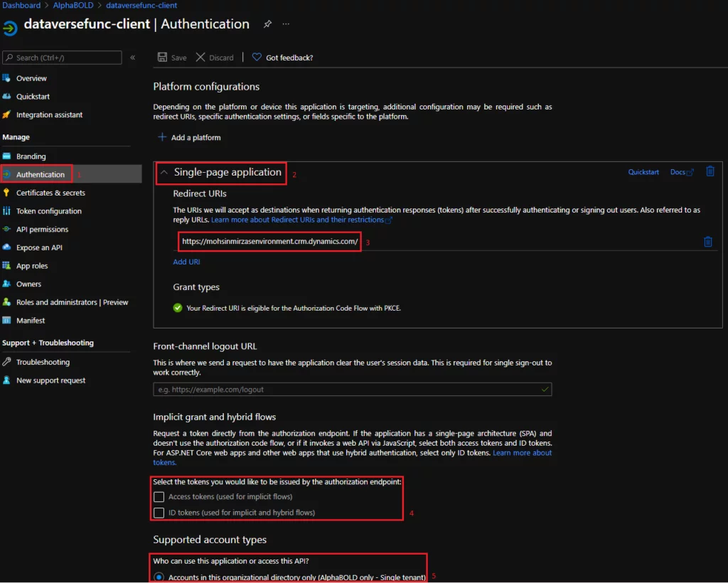
Task: Click the Expose an API cloud icon
Action: [x=6, y=247]
